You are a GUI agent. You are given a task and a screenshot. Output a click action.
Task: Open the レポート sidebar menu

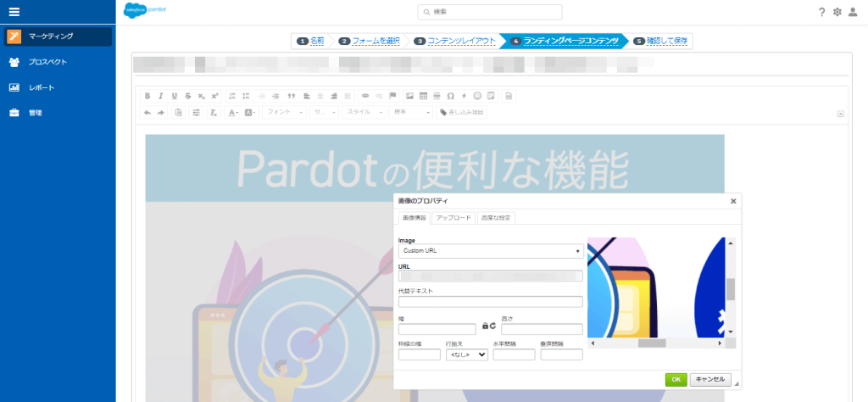click(x=58, y=87)
